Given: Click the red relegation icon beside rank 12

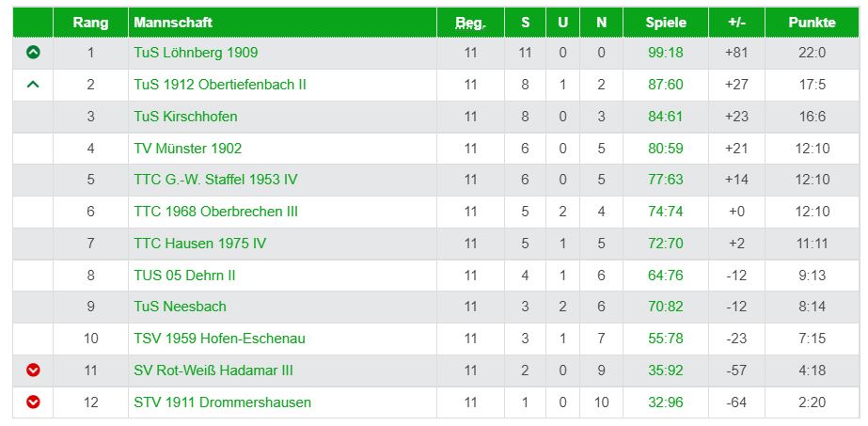Looking at the screenshot, I should point(33,402).
